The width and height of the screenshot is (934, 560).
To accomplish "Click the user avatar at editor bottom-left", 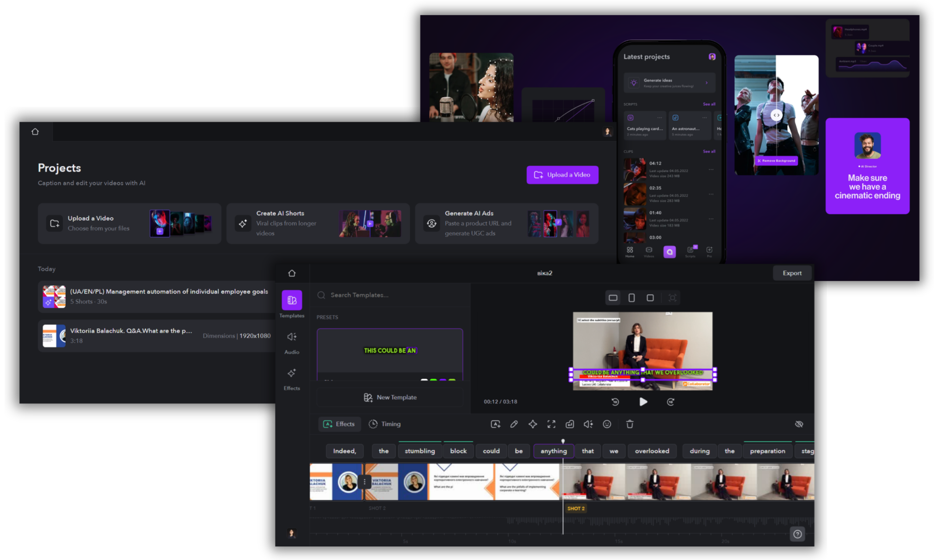I will (x=291, y=533).
